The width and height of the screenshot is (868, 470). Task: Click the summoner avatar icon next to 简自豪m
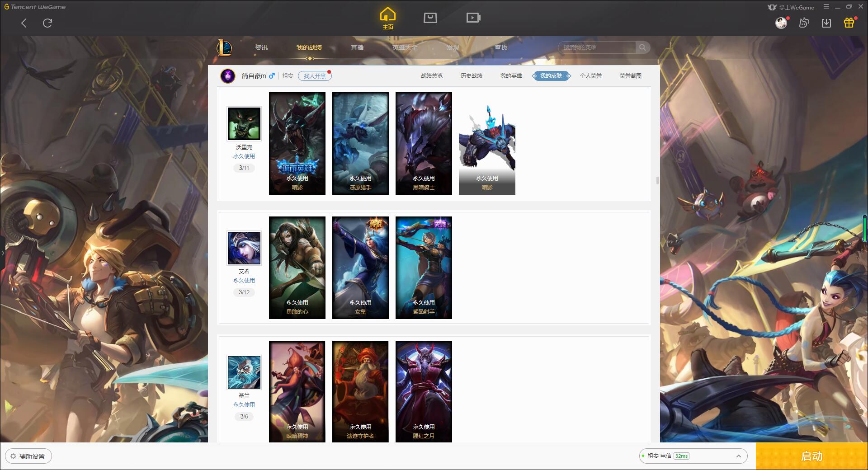click(x=228, y=76)
